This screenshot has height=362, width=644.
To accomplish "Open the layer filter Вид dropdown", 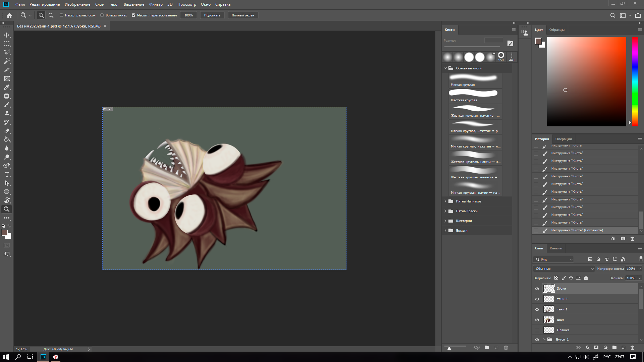I will pyautogui.click(x=554, y=259).
